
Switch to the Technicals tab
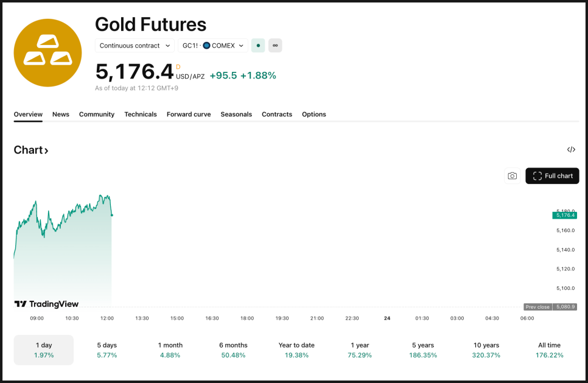pos(141,114)
